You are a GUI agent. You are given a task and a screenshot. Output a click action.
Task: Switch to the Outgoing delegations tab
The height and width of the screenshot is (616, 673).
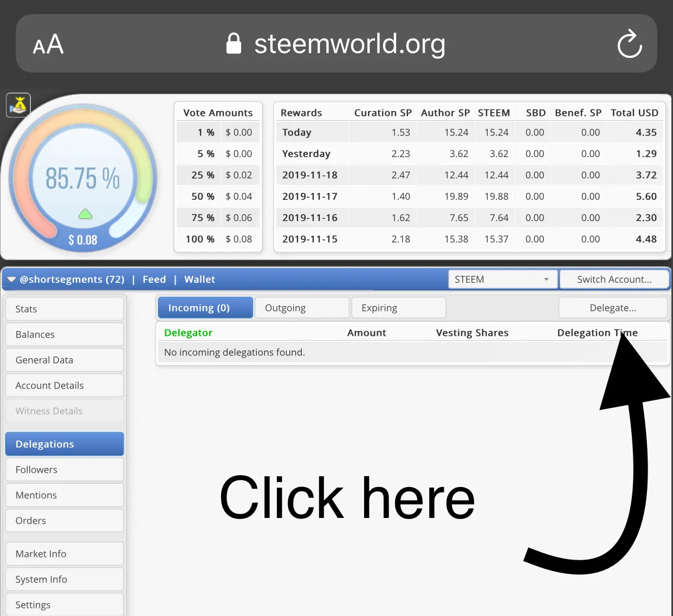302,308
